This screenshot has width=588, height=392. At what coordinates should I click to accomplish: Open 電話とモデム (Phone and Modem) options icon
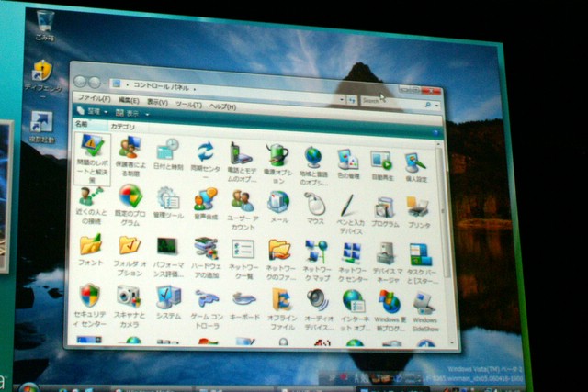[242, 162]
